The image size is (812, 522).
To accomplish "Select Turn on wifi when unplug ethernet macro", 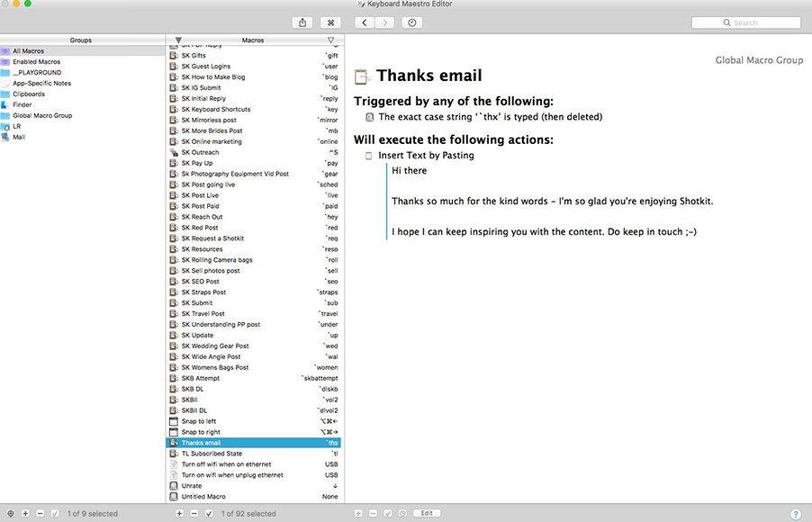I will point(254,475).
